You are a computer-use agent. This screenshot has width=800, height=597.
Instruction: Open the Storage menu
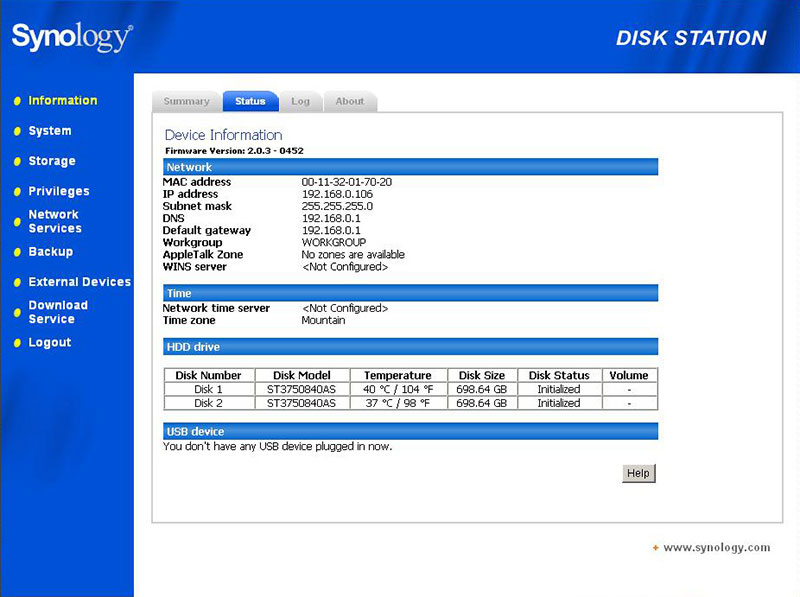pos(52,161)
